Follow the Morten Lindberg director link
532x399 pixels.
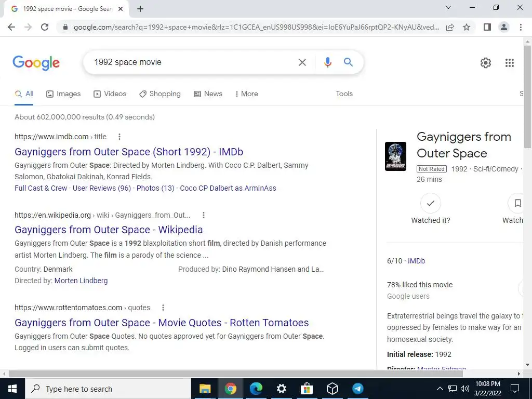click(x=81, y=281)
